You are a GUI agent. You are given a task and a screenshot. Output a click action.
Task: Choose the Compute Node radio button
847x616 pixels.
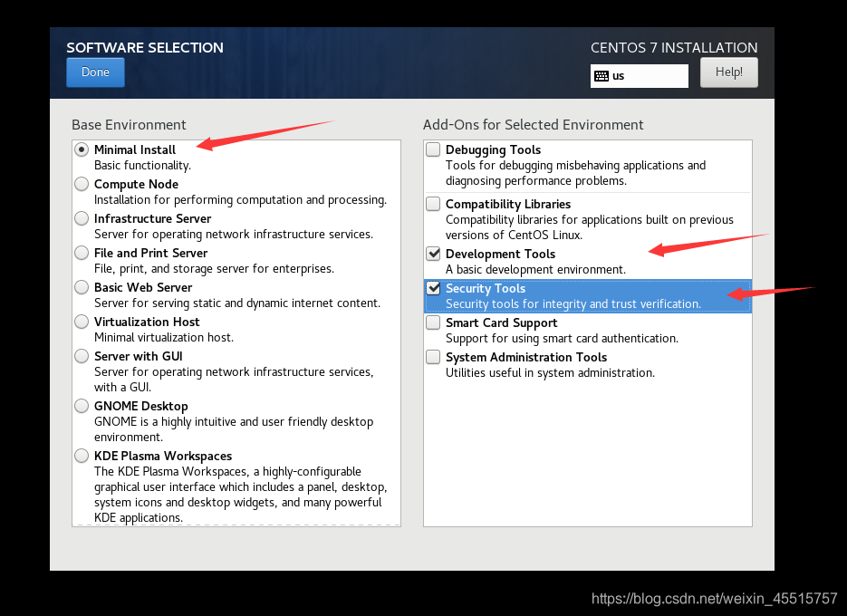coord(82,184)
